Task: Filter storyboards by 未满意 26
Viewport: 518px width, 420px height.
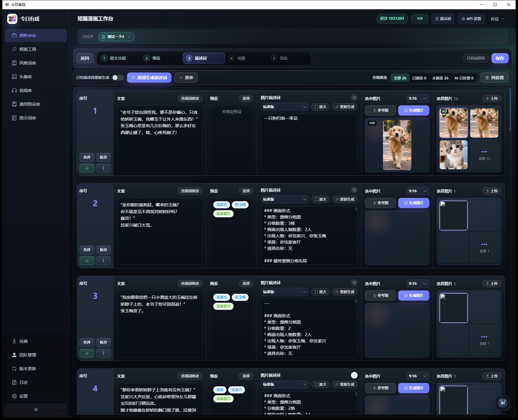Action: coord(440,78)
